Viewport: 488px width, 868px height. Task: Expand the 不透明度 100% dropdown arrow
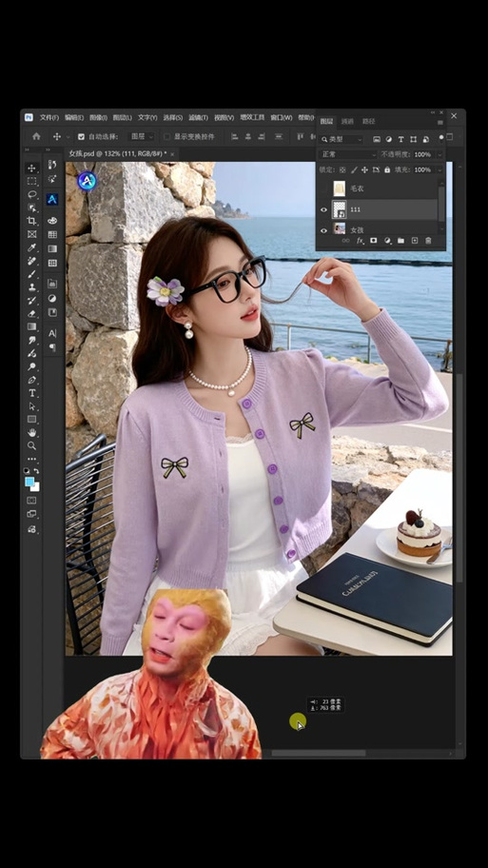439,155
